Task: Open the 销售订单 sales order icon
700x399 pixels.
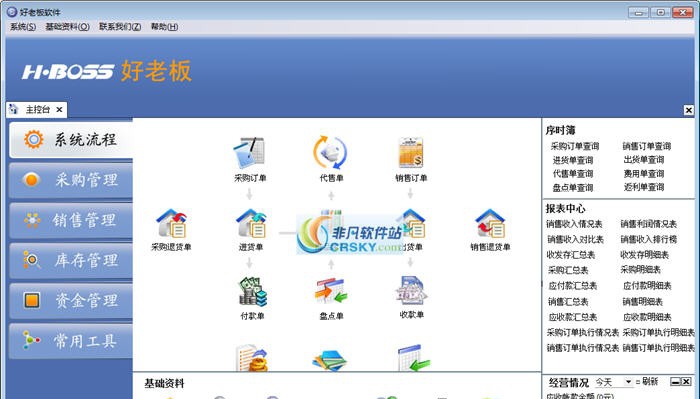Action: (411, 153)
